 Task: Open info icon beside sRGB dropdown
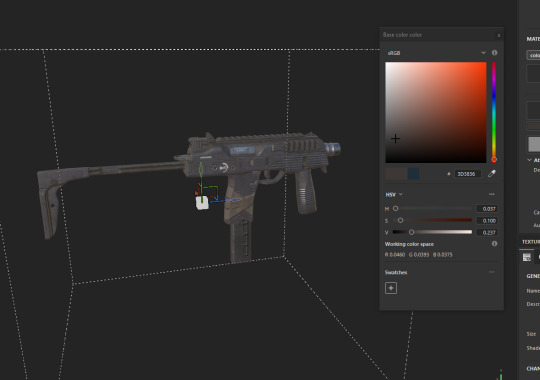[x=495, y=53]
